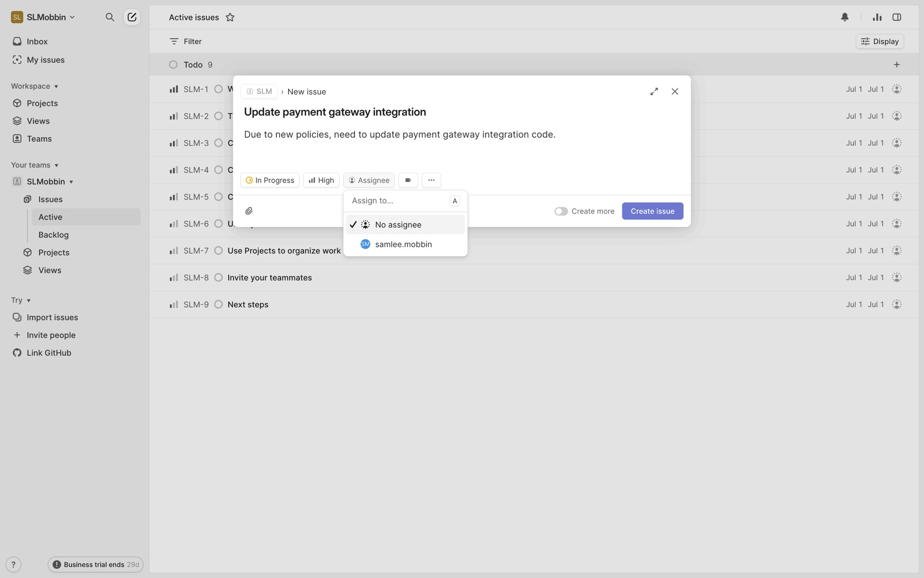Click the SL workspace logo icon
This screenshot has width=924, height=578.
17,17
